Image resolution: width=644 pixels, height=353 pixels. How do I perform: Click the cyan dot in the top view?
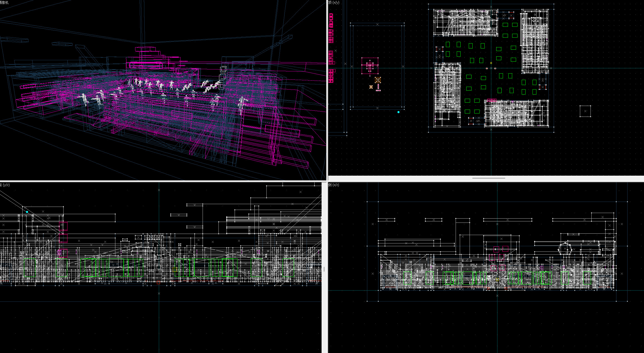[x=398, y=112]
